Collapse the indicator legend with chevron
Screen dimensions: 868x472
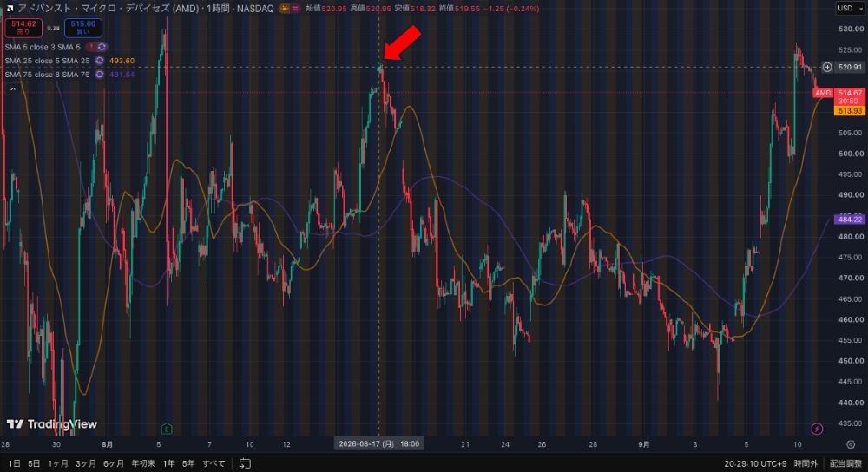pyautogui.click(x=13, y=88)
